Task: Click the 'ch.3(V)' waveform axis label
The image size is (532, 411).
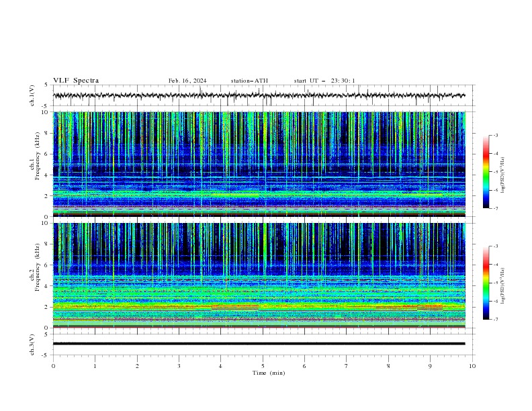Action: tap(32, 345)
